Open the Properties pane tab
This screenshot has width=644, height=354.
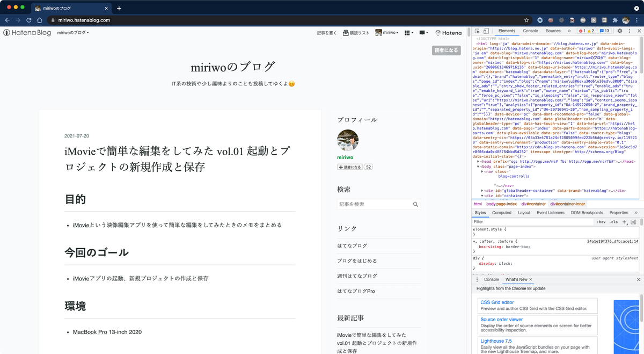(619, 213)
